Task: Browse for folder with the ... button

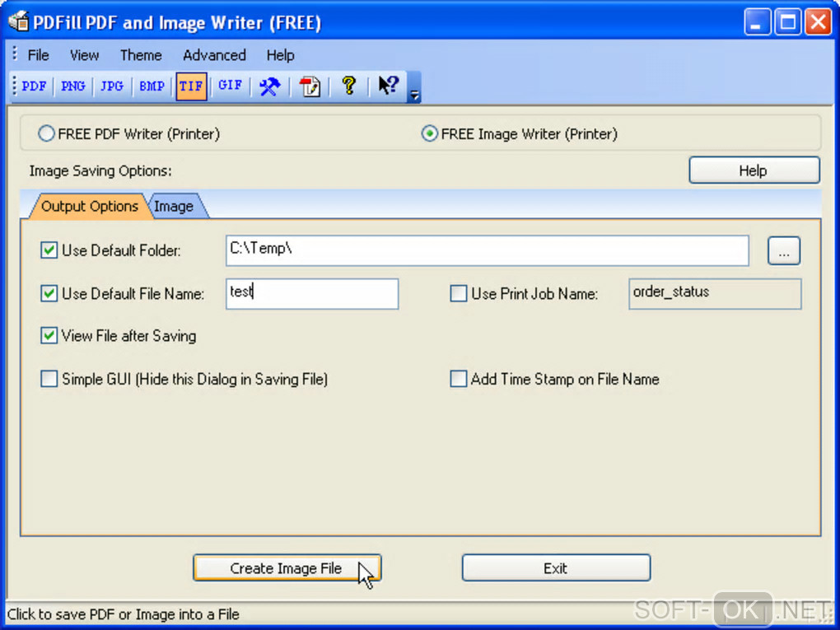Action: click(784, 250)
